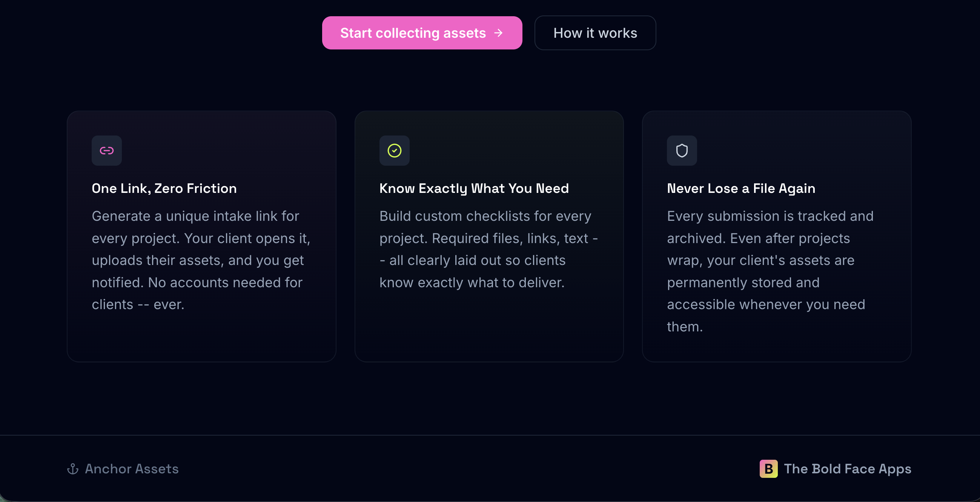Click the pink link icon on the first card
The image size is (980, 502).
coord(106,150)
